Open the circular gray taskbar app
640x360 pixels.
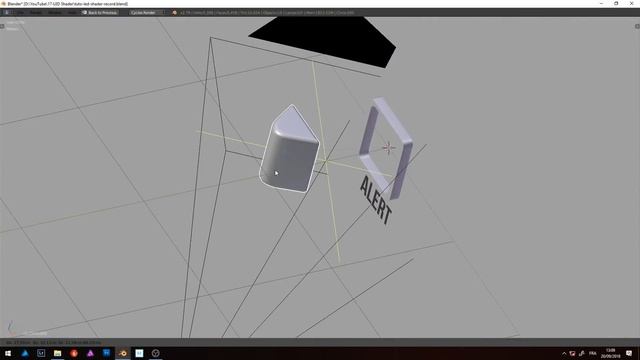[156, 353]
